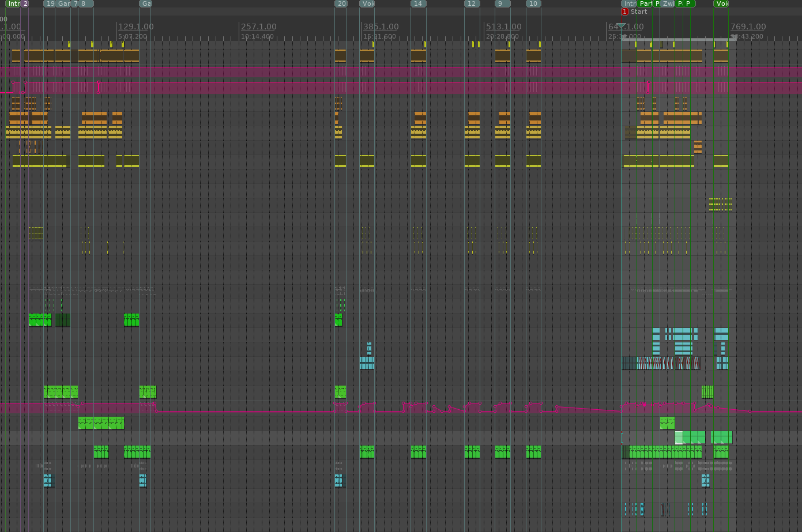The width and height of the screenshot is (802, 532).
Task: Click the gray Zwi marker
Action: click(x=668, y=3)
